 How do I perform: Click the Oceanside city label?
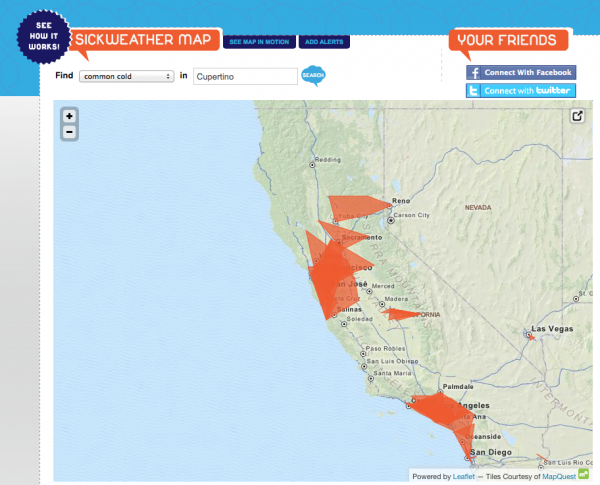coord(483,436)
